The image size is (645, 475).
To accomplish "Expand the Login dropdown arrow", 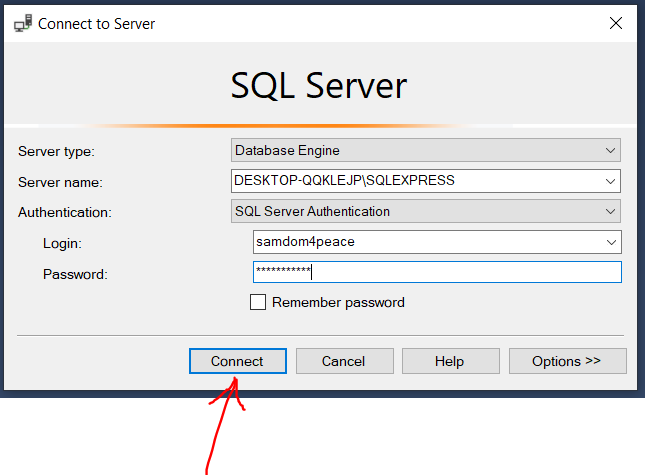I will (611, 242).
